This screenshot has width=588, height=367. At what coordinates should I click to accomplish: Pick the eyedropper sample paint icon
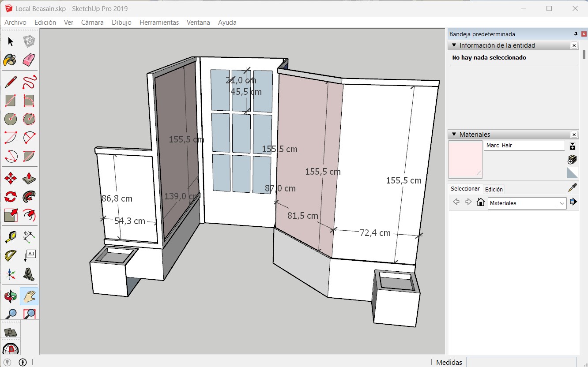point(573,188)
